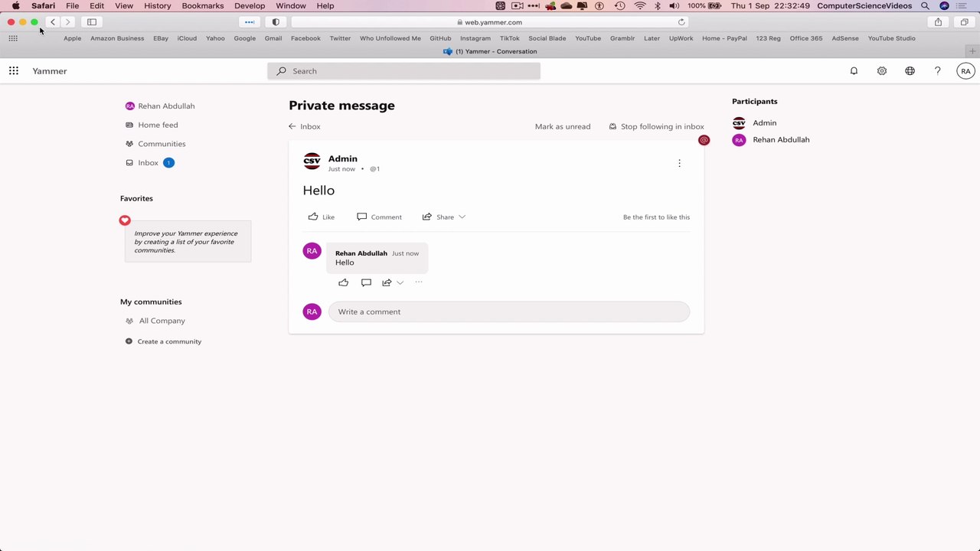Share Rehan Abdullah's reply icon

coord(387,282)
